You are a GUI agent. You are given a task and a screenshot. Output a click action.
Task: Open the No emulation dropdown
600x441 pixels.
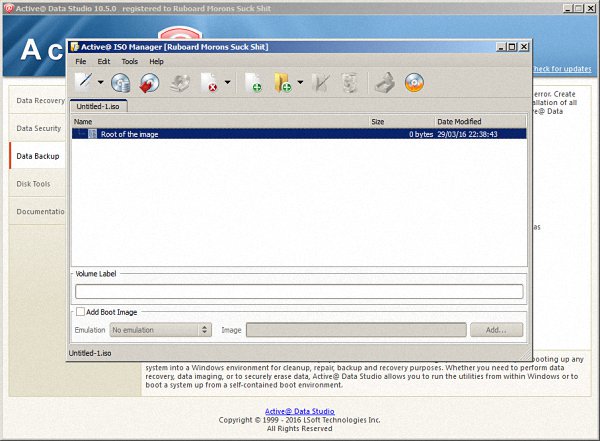[x=161, y=330]
